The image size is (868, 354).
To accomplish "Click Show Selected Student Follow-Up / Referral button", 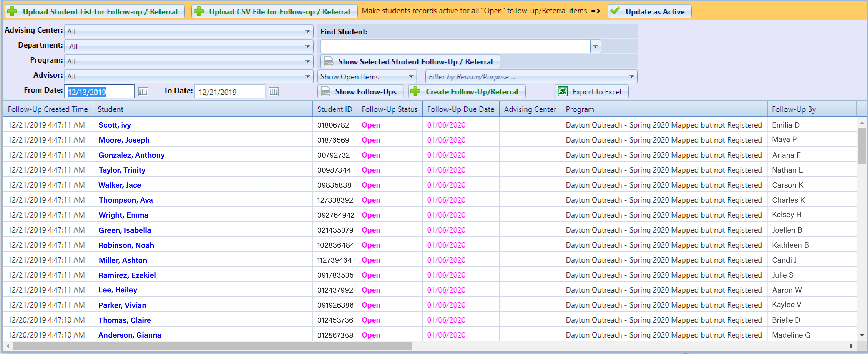I will click(410, 61).
